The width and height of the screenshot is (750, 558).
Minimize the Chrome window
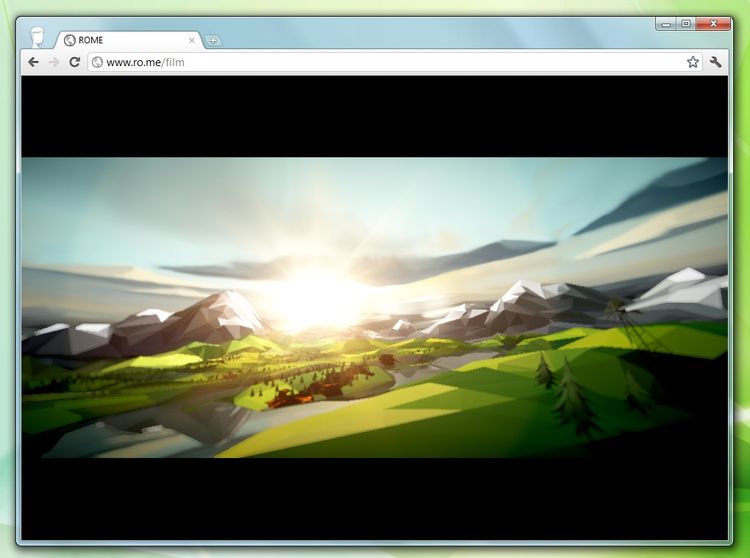[666, 24]
